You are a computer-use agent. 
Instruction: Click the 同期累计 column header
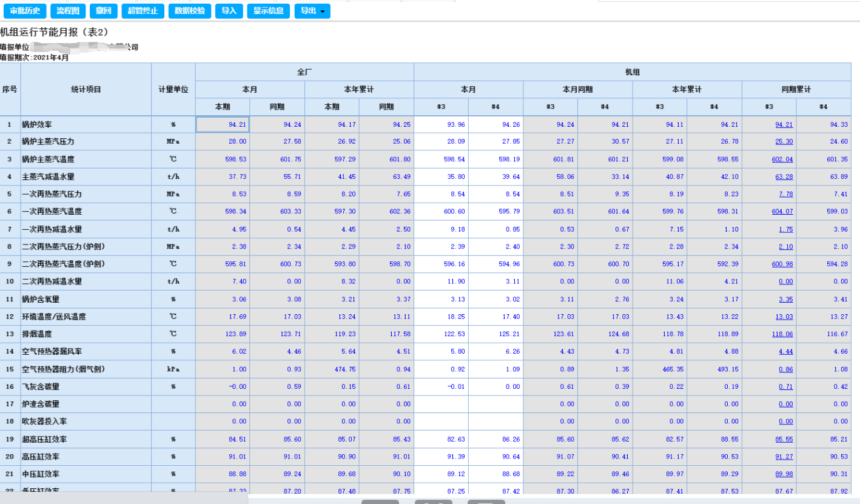pyautogui.click(x=796, y=89)
